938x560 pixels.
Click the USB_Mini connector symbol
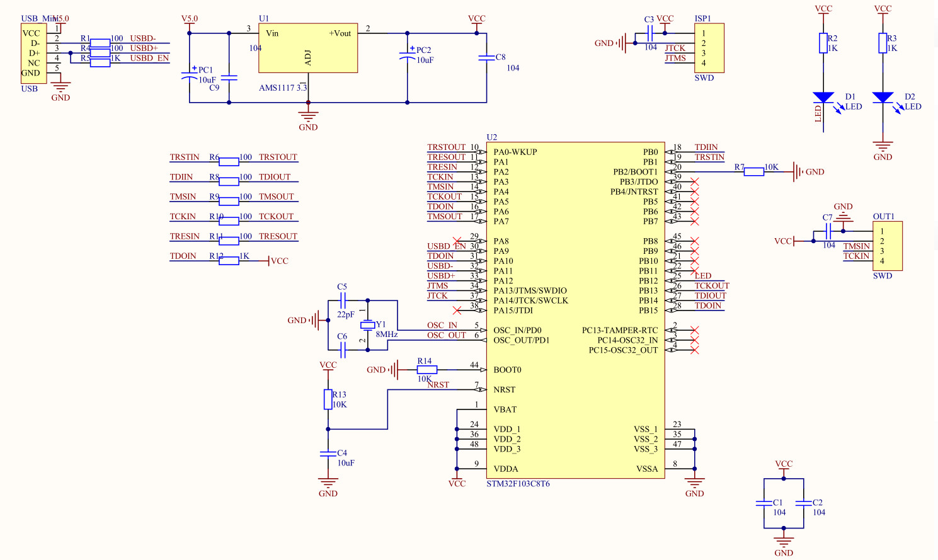tap(33, 54)
